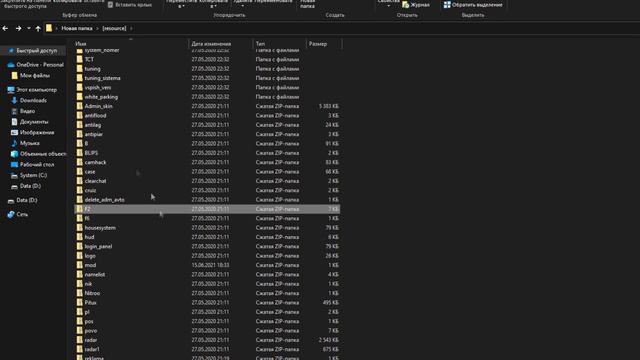Image resolution: width=640 pixels, height=360 pixels.
Task: Select the antiflood ZIP file
Action: click(95, 116)
